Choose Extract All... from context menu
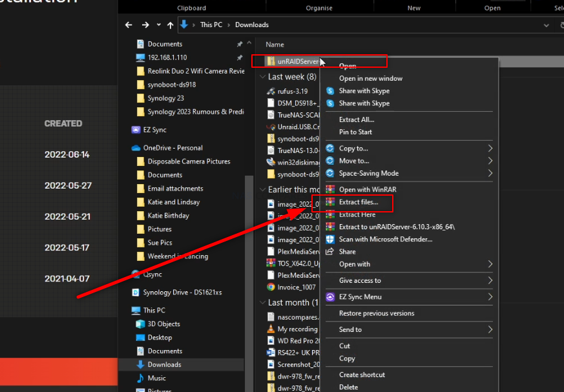The image size is (564, 392). click(x=357, y=119)
